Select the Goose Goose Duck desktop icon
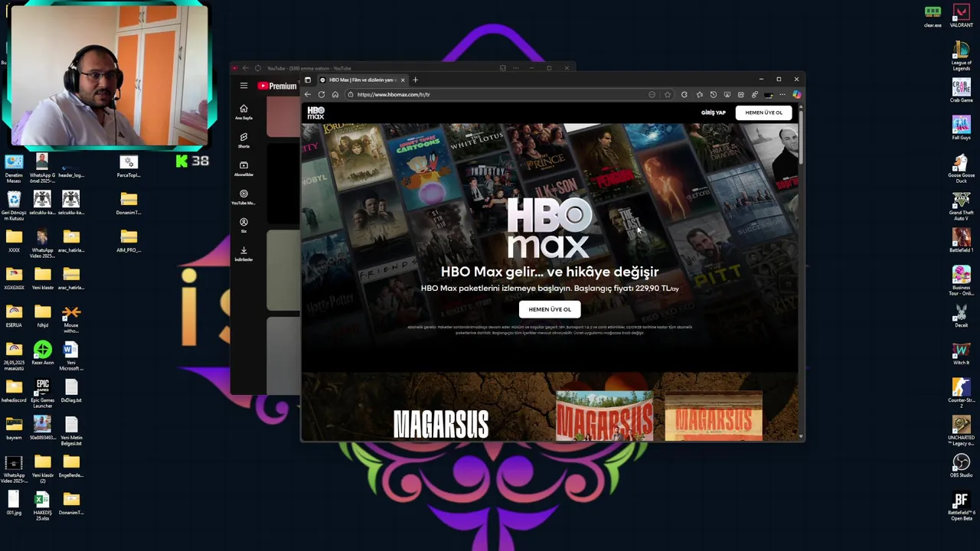 coord(961,168)
